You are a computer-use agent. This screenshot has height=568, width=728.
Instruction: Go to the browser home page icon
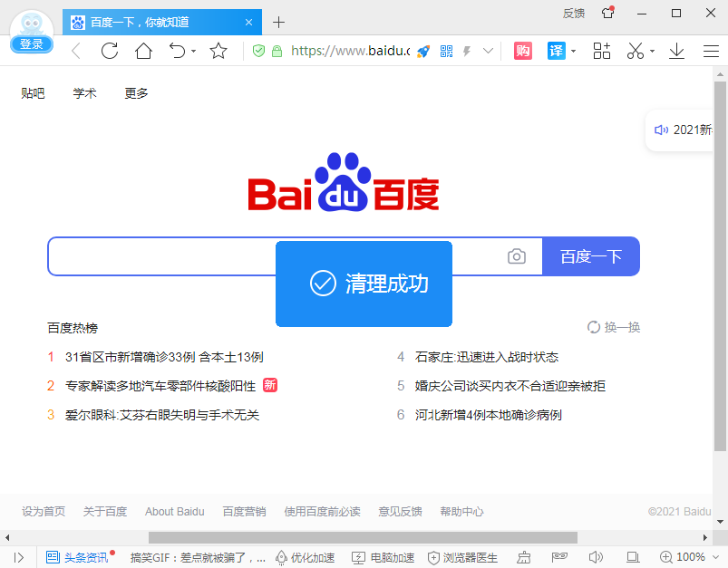coord(143,51)
